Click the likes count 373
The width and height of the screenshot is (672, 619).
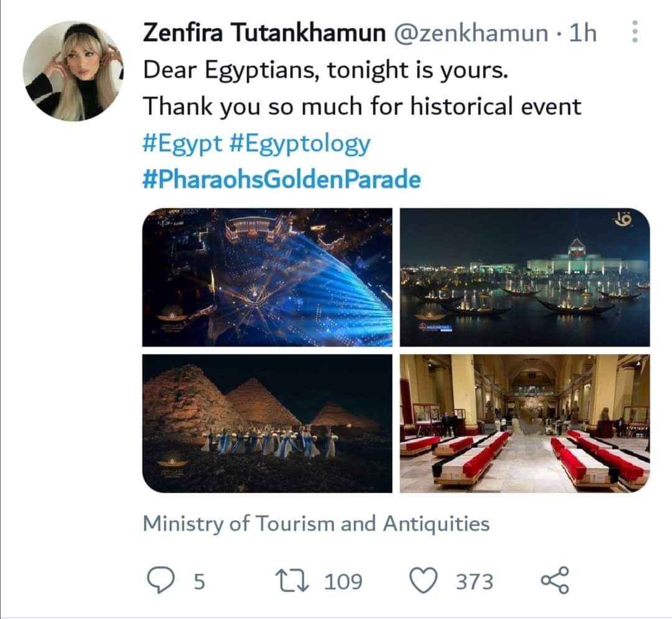(x=474, y=582)
